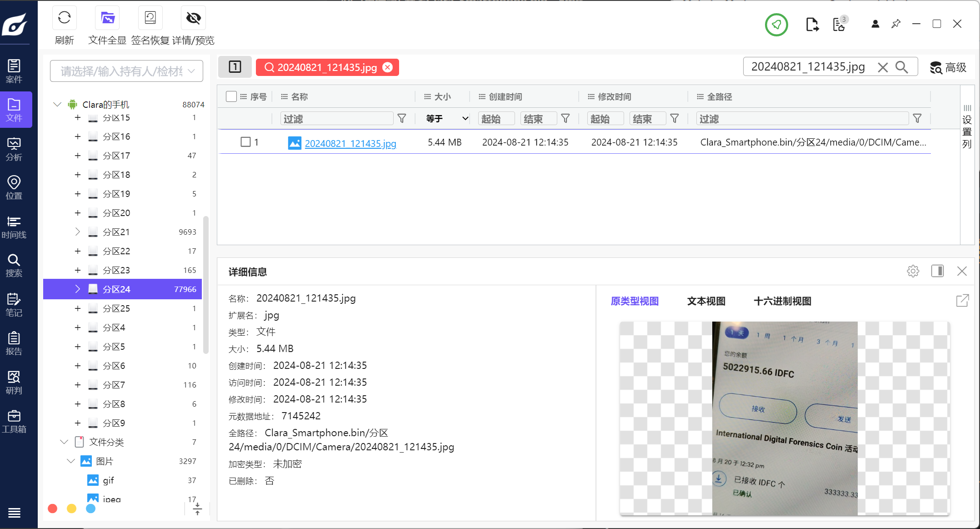The width and height of the screenshot is (980, 529).
Task: Open 工具箱 toolbox in sidebar
Action: [14, 421]
